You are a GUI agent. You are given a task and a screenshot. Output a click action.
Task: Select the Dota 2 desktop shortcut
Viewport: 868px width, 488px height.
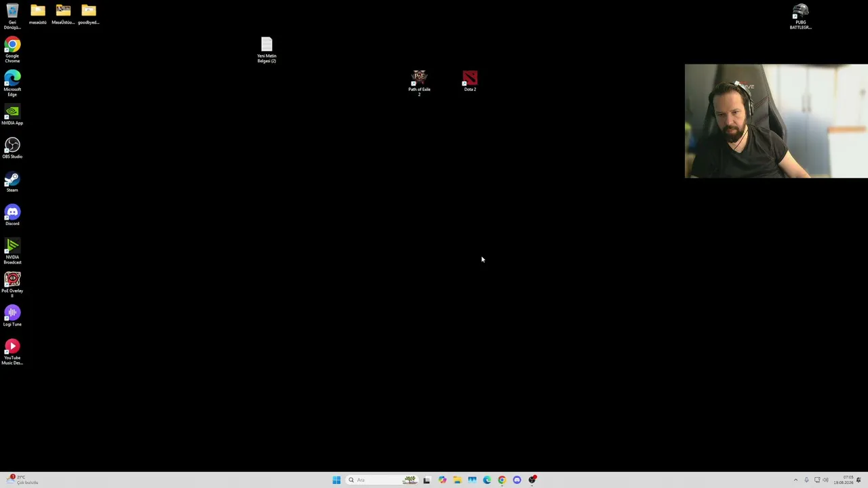coord(470,81)
